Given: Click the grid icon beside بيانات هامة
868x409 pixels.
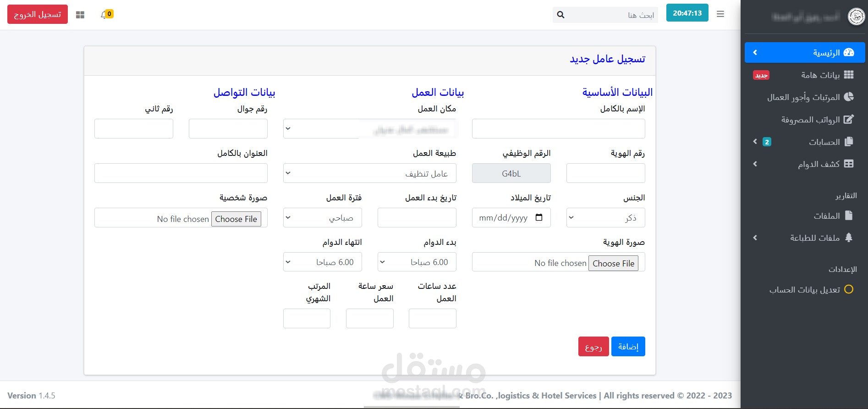Looking at the screenshot, I should point(849,75).
